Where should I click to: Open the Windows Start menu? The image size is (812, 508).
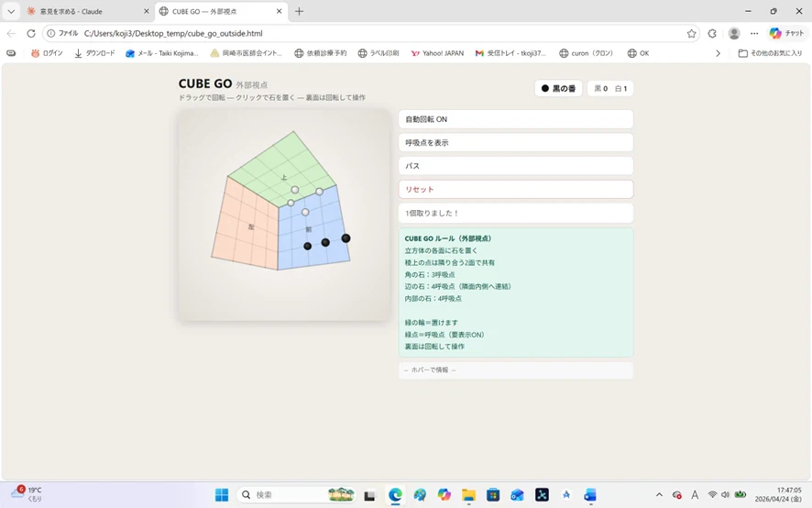(222, 495)
